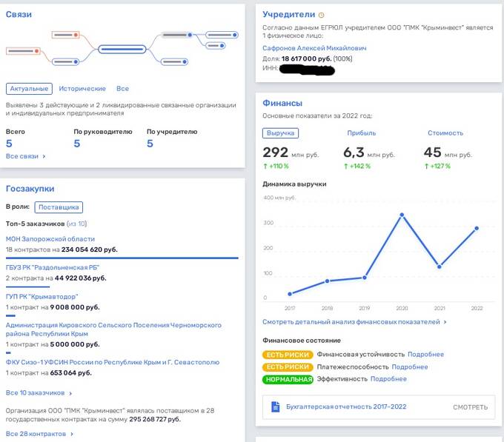Click the По руководителю count 5
The image size is (504, 442).
77,144
